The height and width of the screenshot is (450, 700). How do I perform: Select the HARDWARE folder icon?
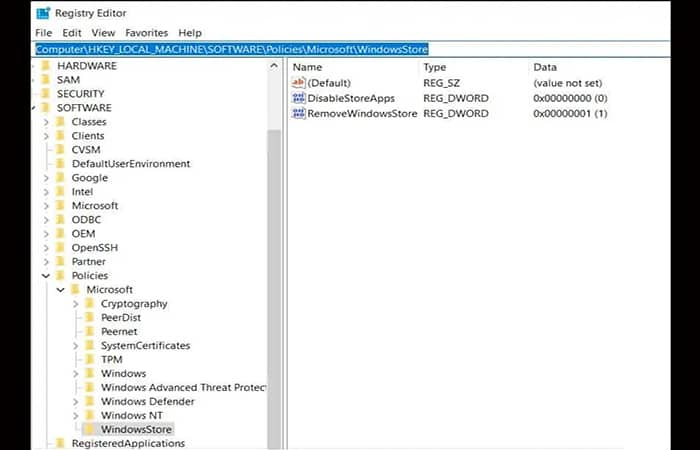pyautogui.click(x=45, y=66)
